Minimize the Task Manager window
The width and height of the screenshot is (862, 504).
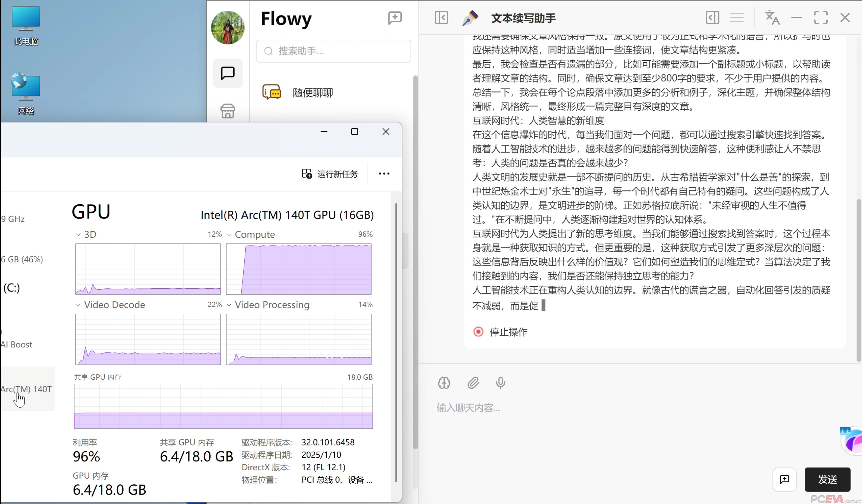(x=323, y=132)
